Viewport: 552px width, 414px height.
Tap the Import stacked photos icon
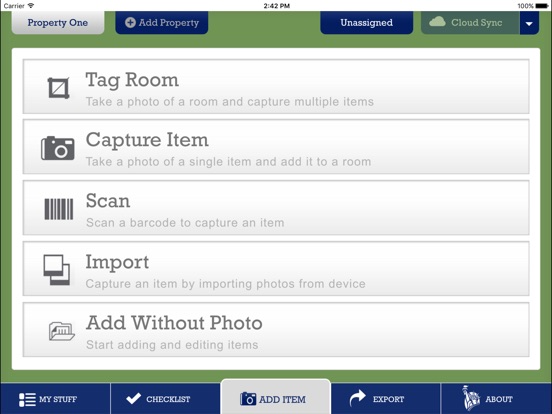(57, 270)
